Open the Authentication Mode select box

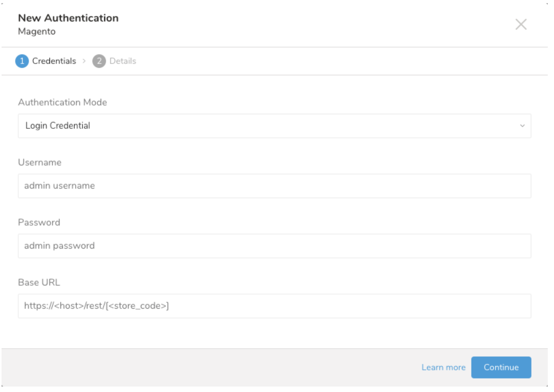click(274, 126)
